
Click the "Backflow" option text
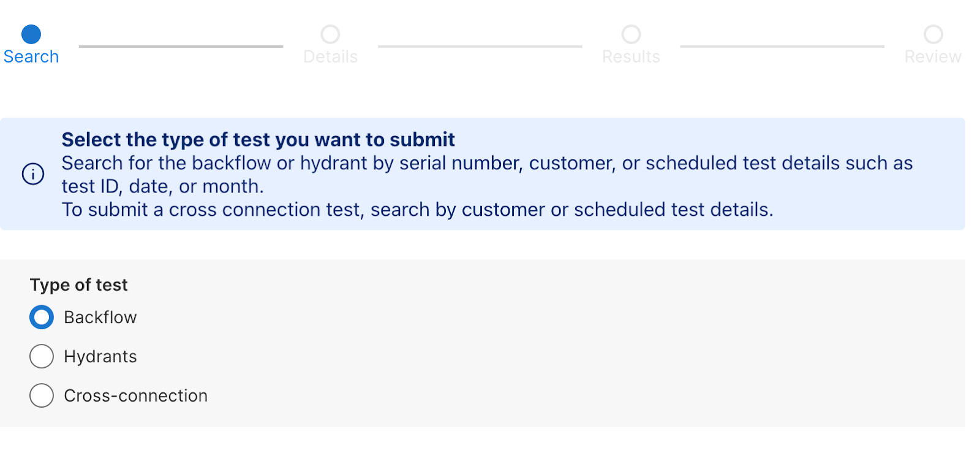[x=100, y=318]
